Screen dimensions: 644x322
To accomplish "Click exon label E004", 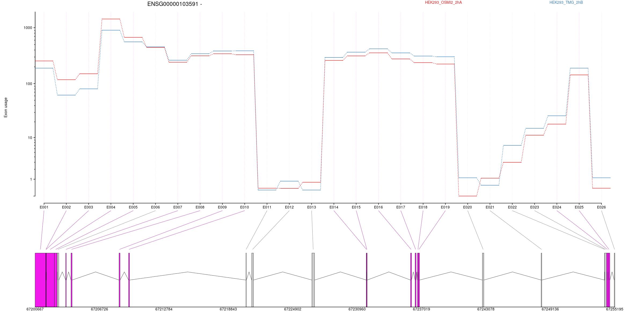I will pyautogui.click(x=111, y=207).
